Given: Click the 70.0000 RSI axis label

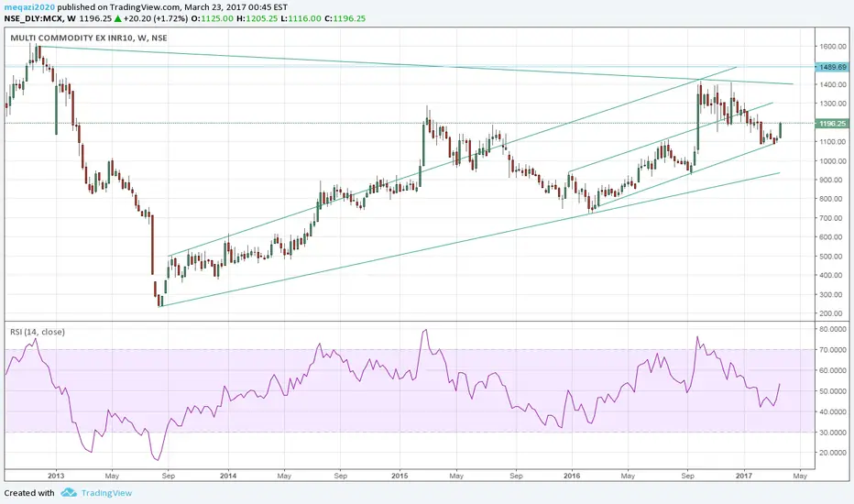Looking at the screenshot, I should click(x=833, y=350).
